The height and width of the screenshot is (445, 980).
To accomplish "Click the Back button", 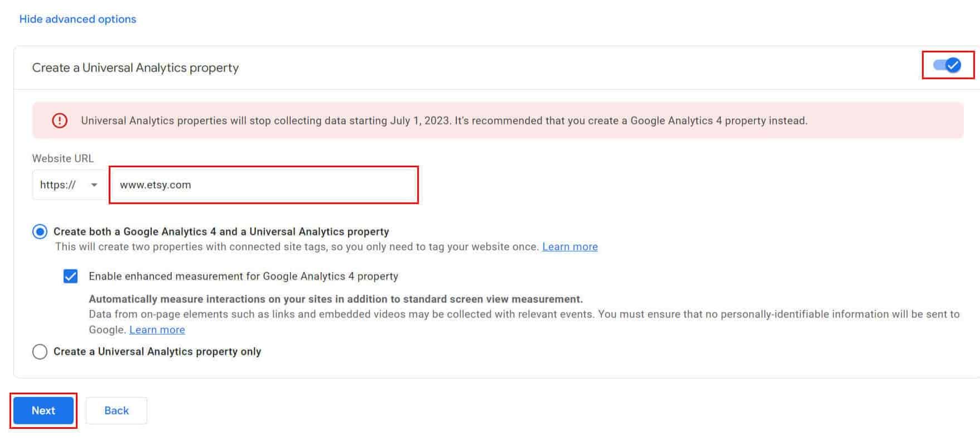I will [116, 410].
